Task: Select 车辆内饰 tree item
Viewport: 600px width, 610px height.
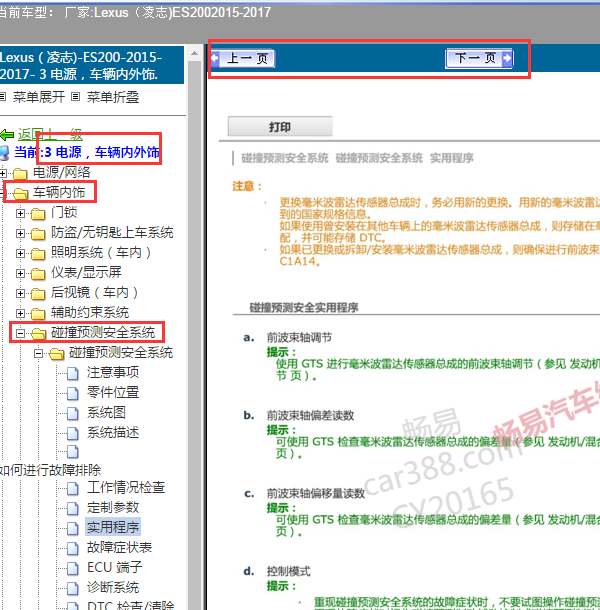Action: (x=59, y=192)
